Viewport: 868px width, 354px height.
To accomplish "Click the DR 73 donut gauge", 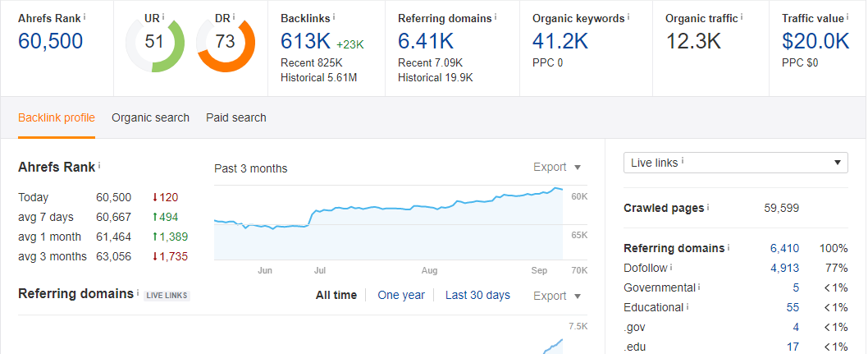I will [226, 44].
